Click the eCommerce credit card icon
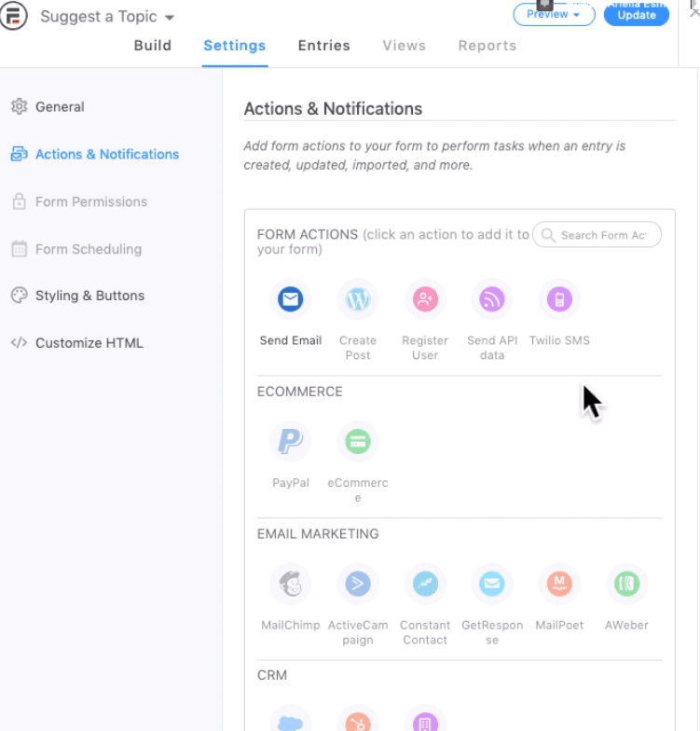Screen dimensions: 700x731 (x=358, y=442)
